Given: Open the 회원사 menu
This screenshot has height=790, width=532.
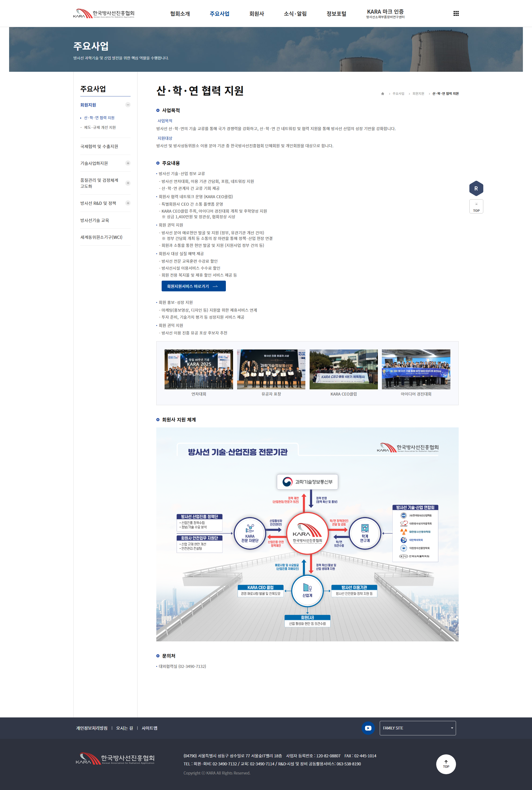Looking at the screenshot, I should coord(256,14).
